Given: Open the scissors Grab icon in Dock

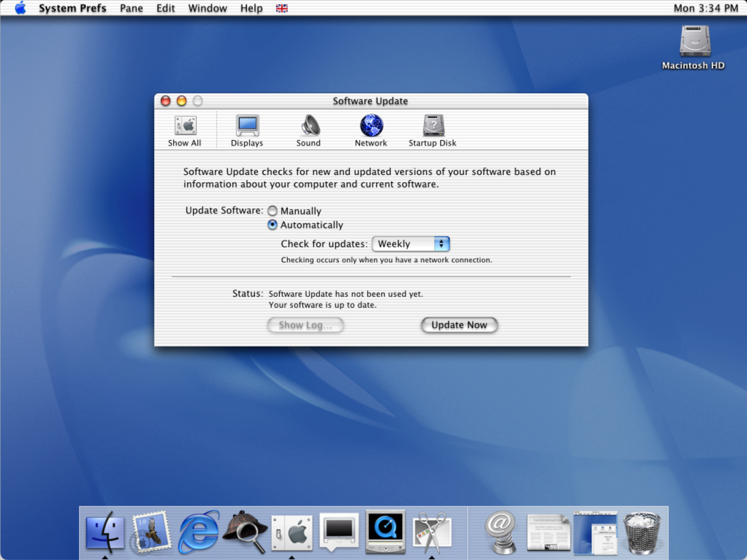Looking at the screenshot, I should 432,532.
